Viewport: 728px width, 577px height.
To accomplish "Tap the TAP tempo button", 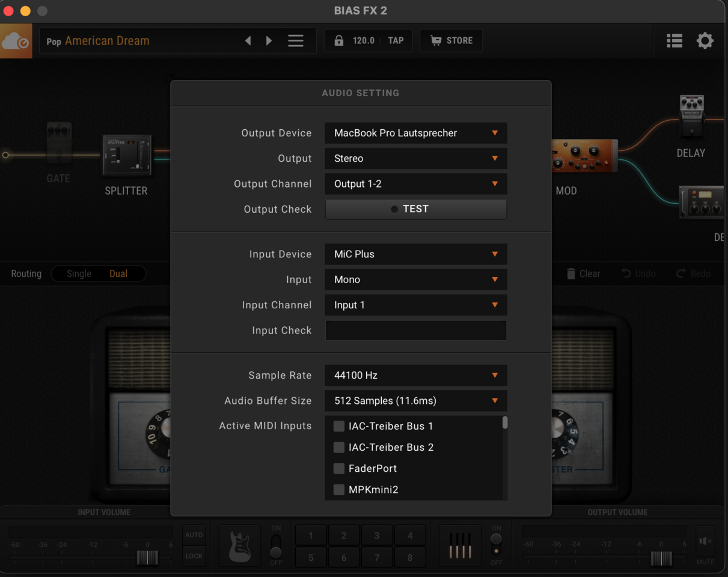I will coord(396,41).
